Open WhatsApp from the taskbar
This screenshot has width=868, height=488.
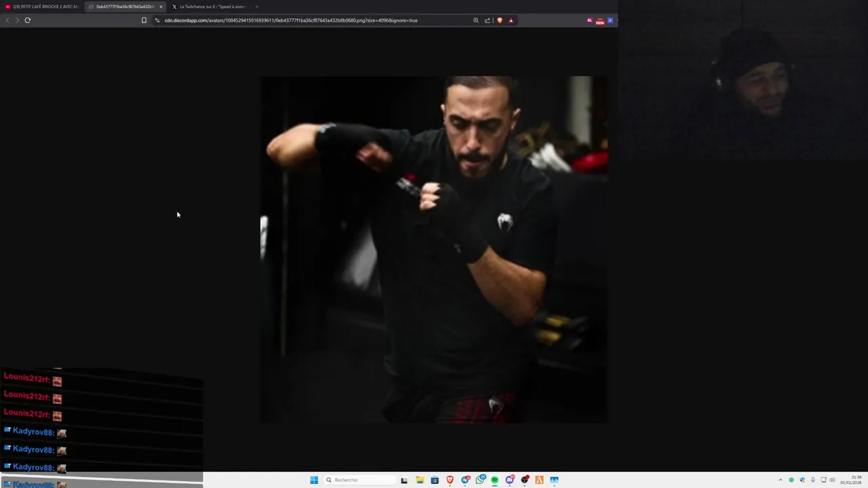coord(480,480)
